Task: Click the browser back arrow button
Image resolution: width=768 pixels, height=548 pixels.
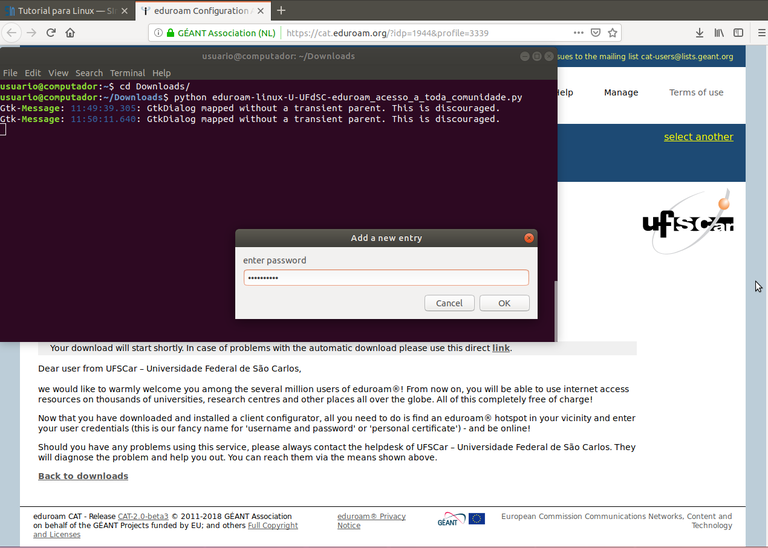Action: pyautogui.click(x=11, y=32)
